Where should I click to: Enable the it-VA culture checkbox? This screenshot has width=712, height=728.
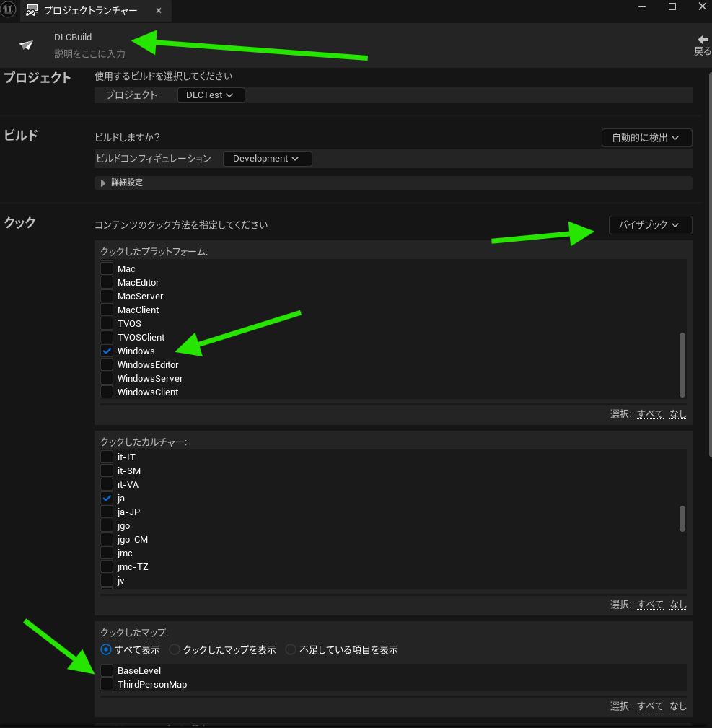pyautogui.click(x=107, y=484)
